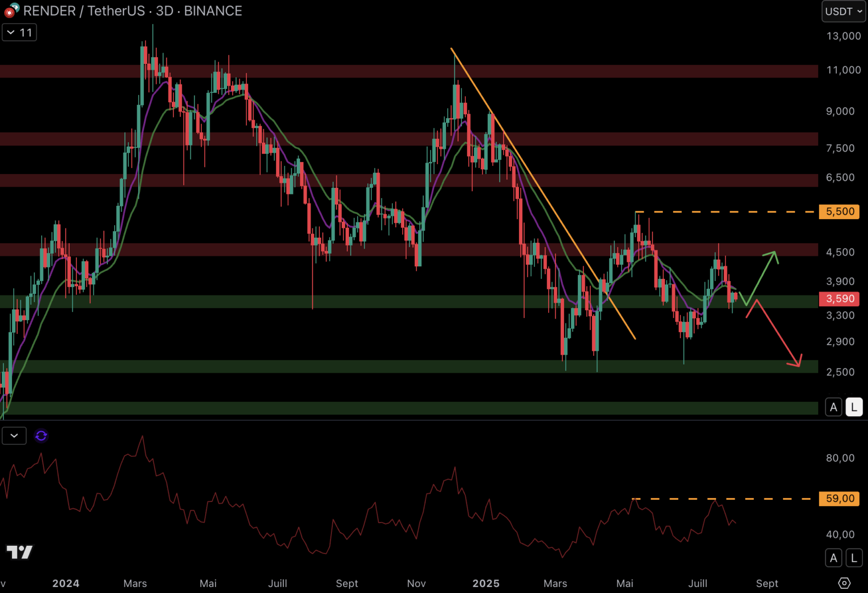Viewport: 868px width, 593px height.
Task: Click the orange 5,500 price label
Action: pos(839,212)
